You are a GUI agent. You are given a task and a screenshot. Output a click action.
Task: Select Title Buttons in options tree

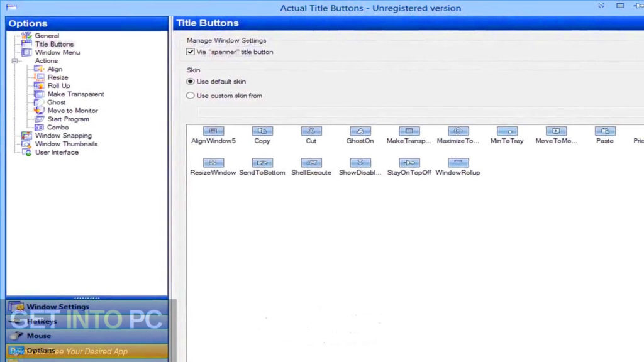click(54, 44)
